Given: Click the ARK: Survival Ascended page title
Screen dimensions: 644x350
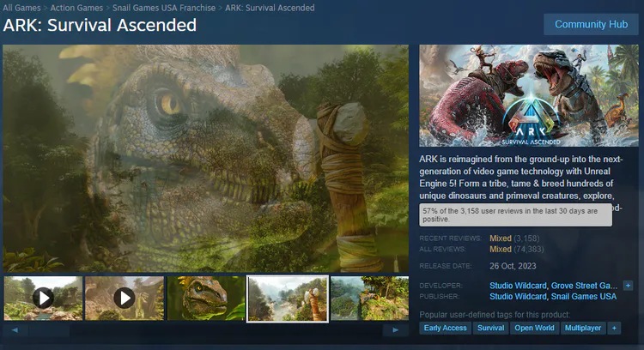Looking at the screenshot, I should pos(100,25).
